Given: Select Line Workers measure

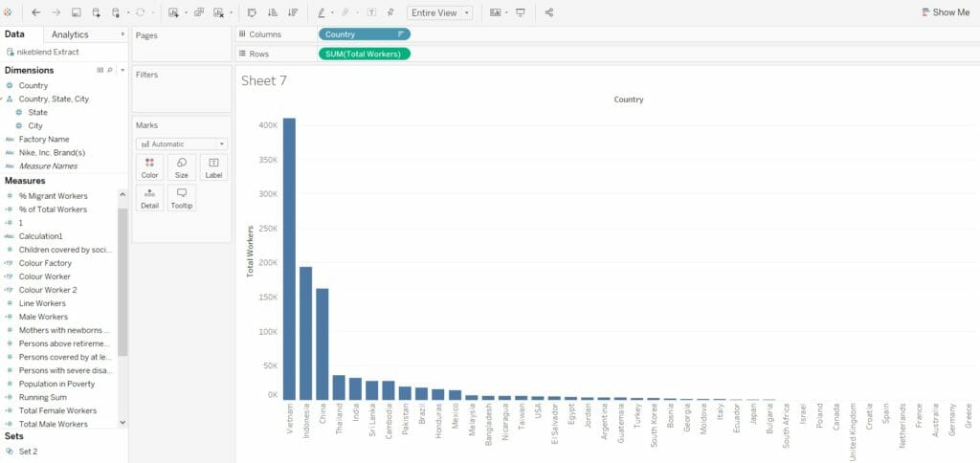Looking at the screenshot, I should [42, 303].
